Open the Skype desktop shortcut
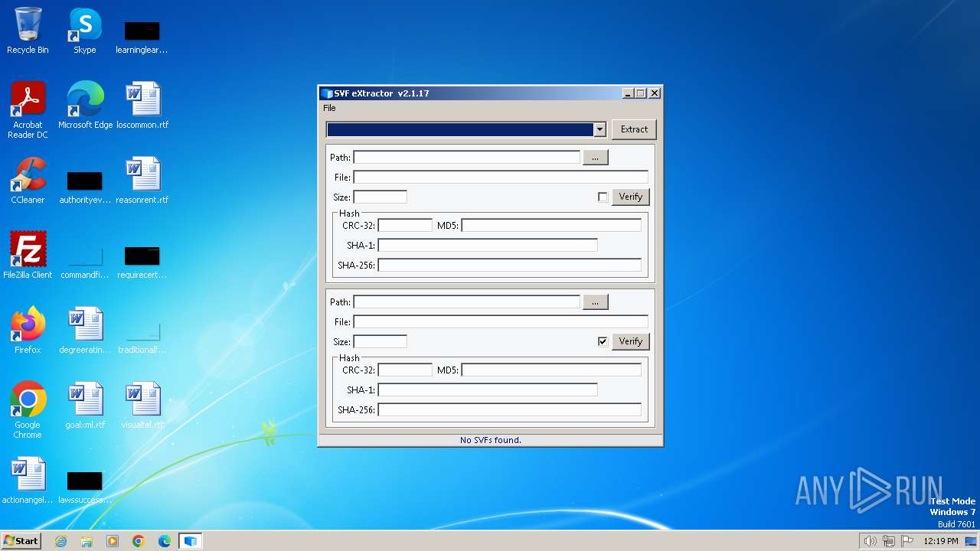Screen dimensions: 980x551 [85, 31]
